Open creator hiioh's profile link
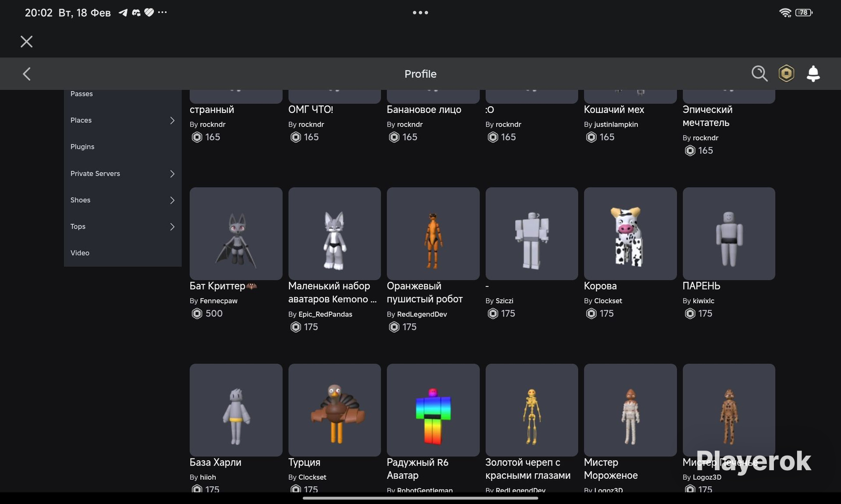841x504 pixels. pyautogui.click(x=208, y=477)
